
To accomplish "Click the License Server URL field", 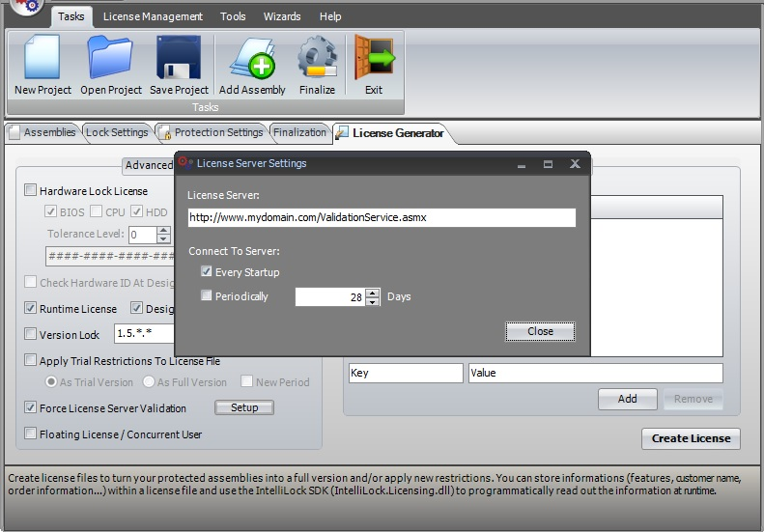I will (382, 218).
